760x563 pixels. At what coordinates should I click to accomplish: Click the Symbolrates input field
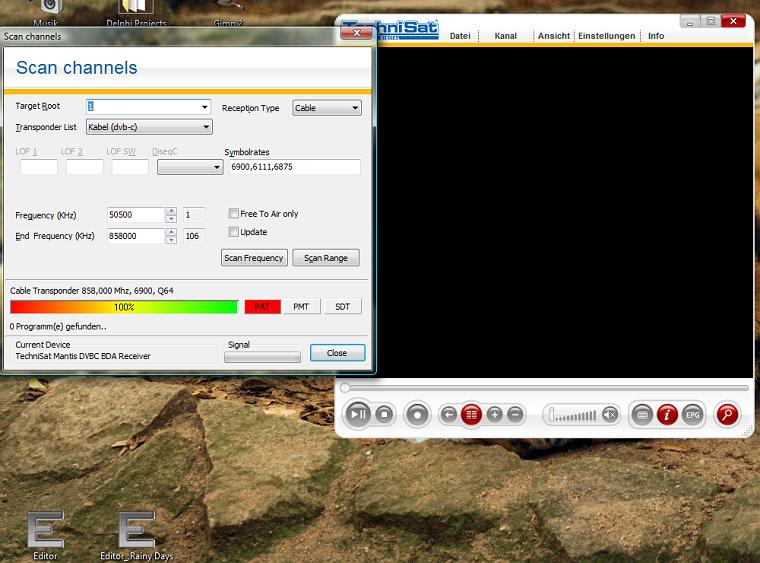point(292,167)
